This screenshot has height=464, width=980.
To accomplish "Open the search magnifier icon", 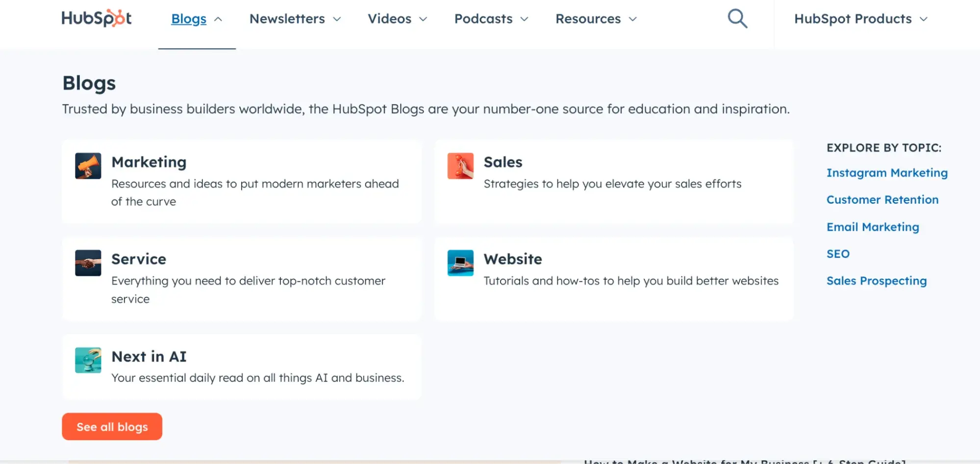I will pos(737,19).
